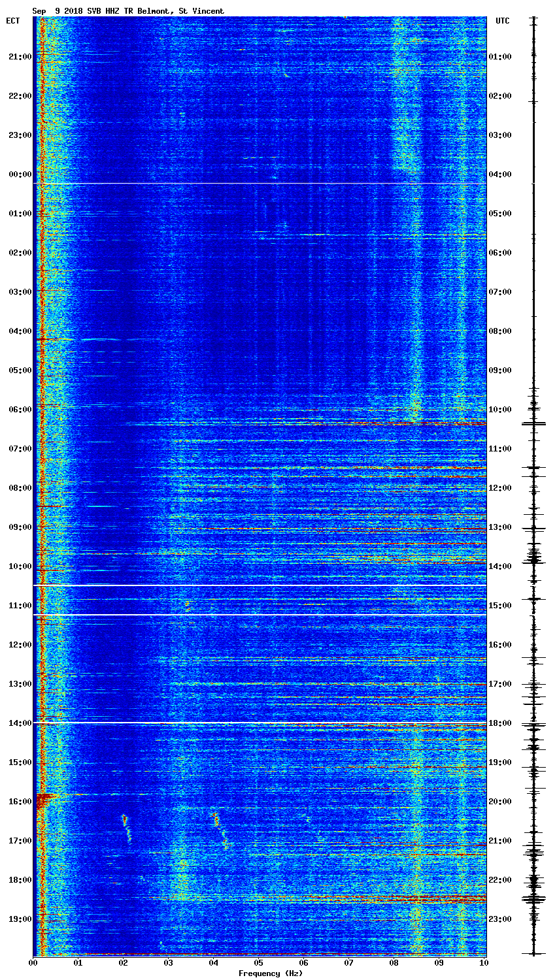Viewport: 557px width, 980px height.
Task: Click the 05:00 tick on the UTC axis
Action: pos(500,214)
